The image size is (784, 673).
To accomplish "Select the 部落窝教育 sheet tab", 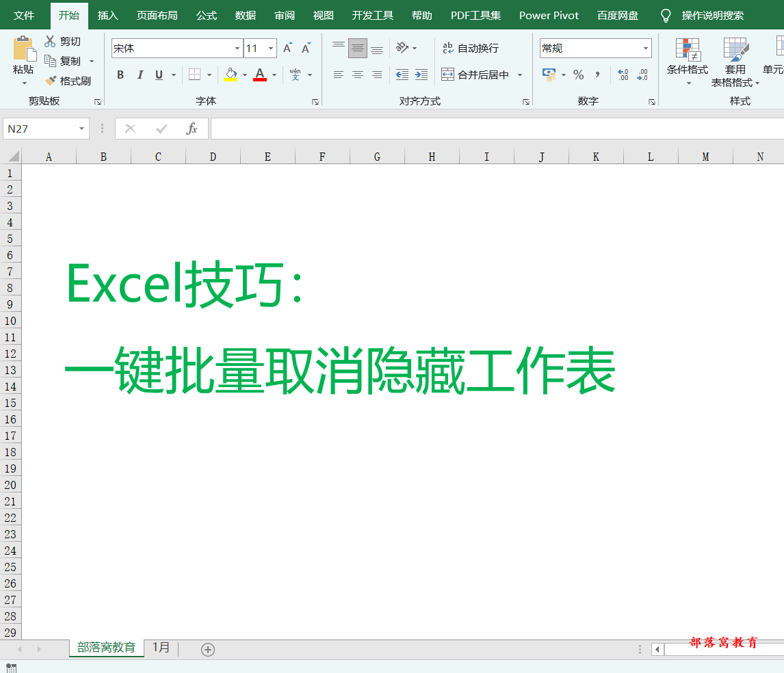I will coord(107,648).
